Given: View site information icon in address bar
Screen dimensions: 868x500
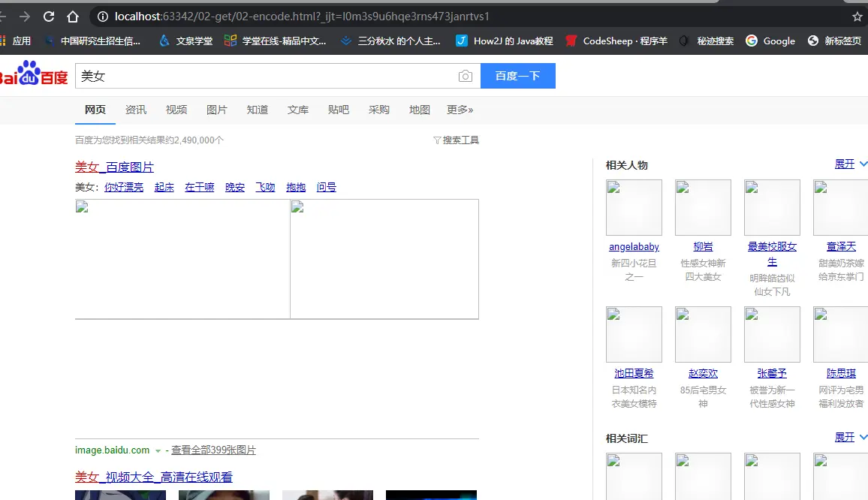Looking at the screenshot, I should [x=103, y=17].
